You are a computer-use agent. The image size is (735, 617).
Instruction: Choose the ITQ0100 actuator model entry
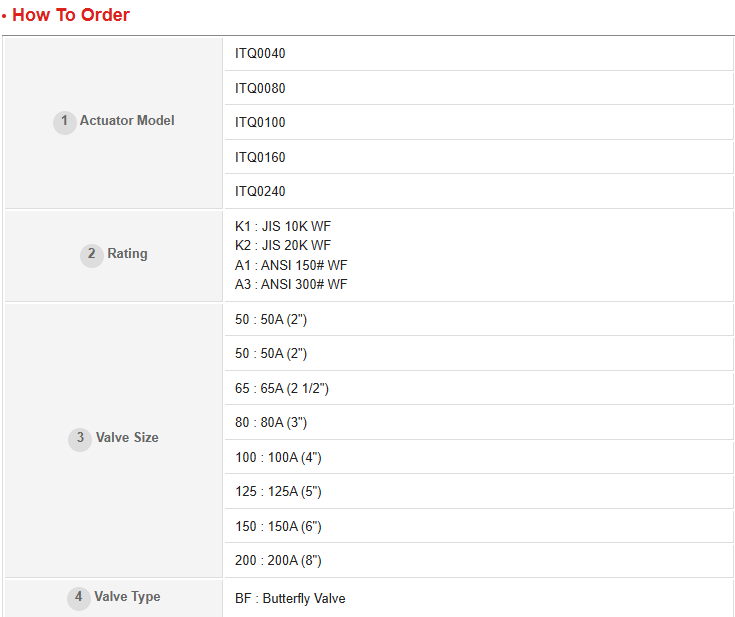coord(260,122)
